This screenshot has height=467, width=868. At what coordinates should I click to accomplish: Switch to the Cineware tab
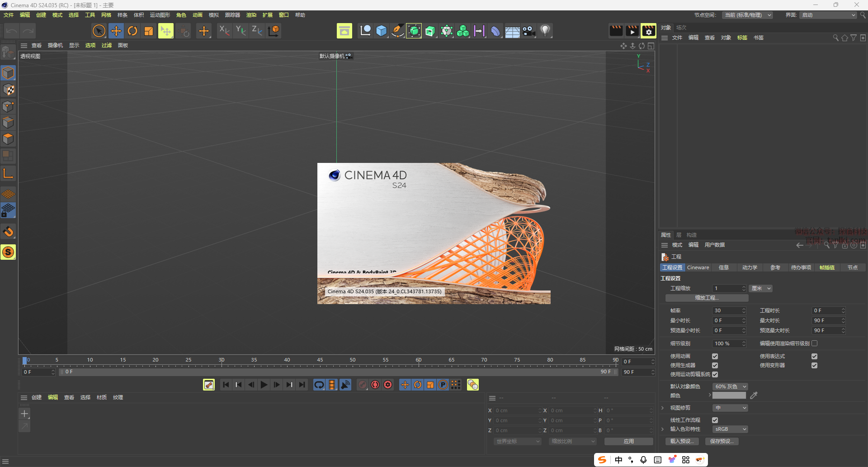pos(698,267)
